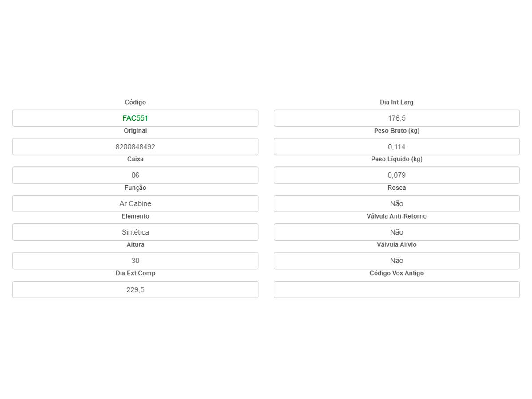
Task: Click the Elemento field showing Sintética
Action: 135,232
